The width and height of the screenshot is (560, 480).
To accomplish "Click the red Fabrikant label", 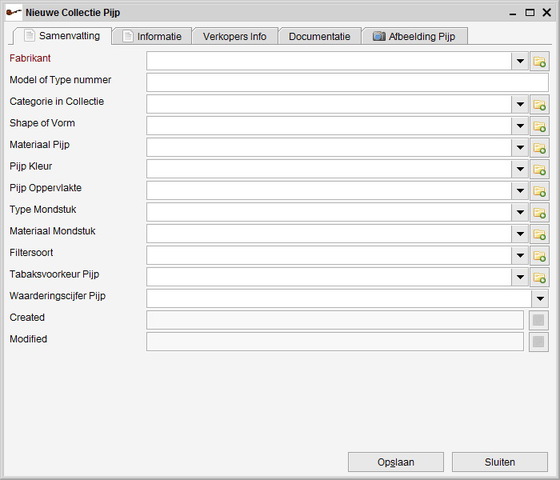I will [30, 58].
